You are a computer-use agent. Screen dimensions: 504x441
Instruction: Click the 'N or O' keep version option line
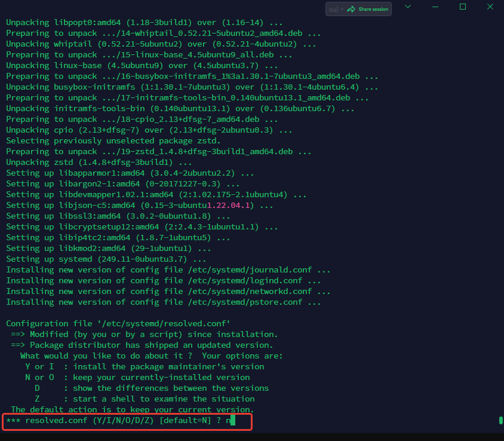(x=137, y=377)
